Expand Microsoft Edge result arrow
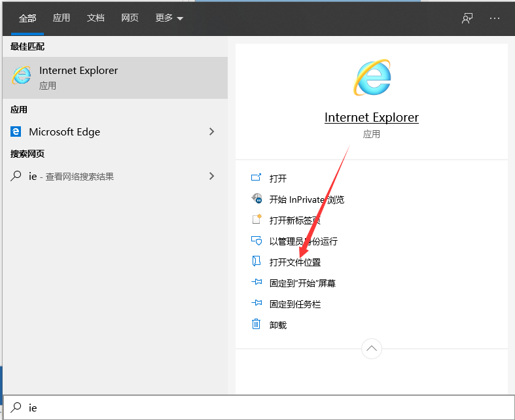 (x=211, y=131)
